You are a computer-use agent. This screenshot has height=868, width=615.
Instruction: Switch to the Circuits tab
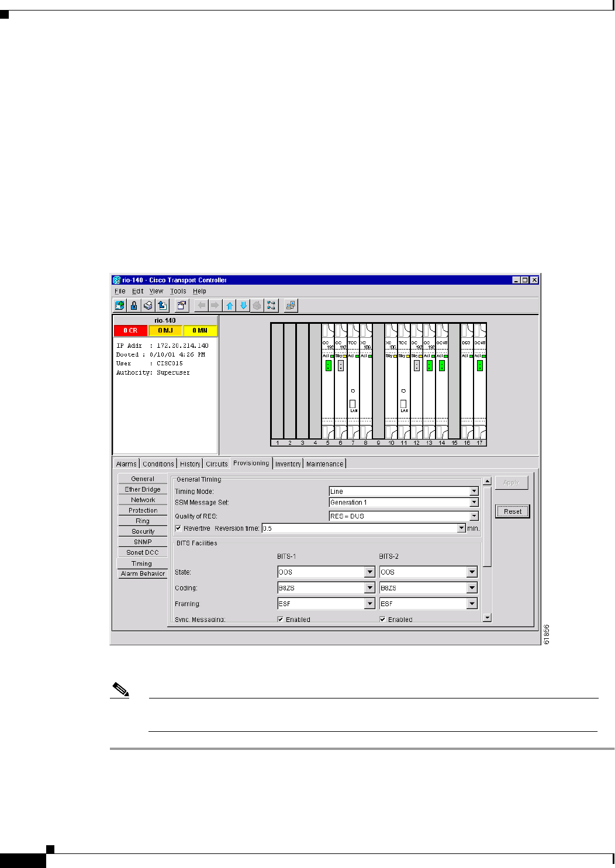coord(217,464)
